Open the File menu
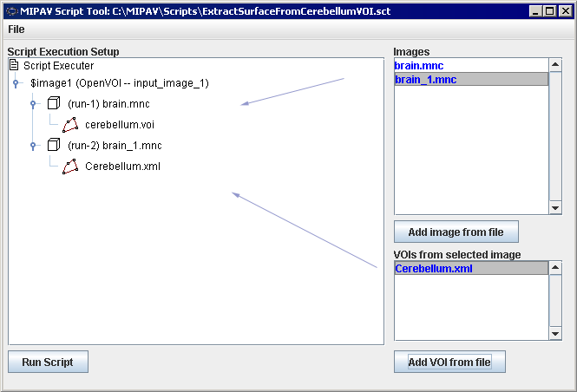The height and width of the screenshot is (392, 577). pos(16,29)
